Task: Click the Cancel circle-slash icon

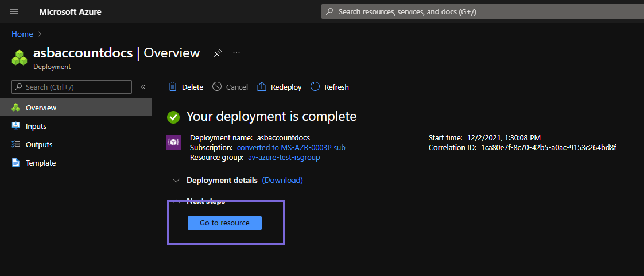Action: tap(217, 87)
